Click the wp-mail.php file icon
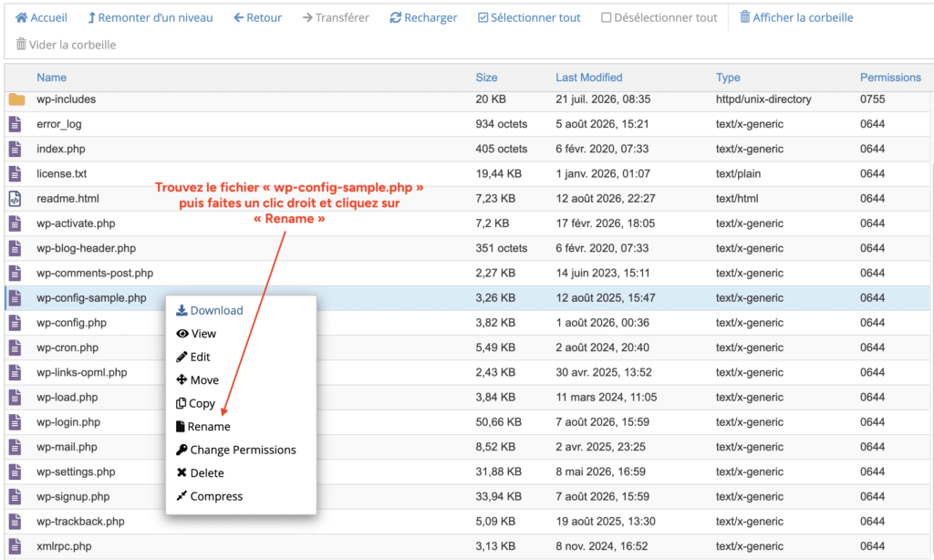Screen dimensions: 934x560 pyautogui.click(x=15, y=447)
